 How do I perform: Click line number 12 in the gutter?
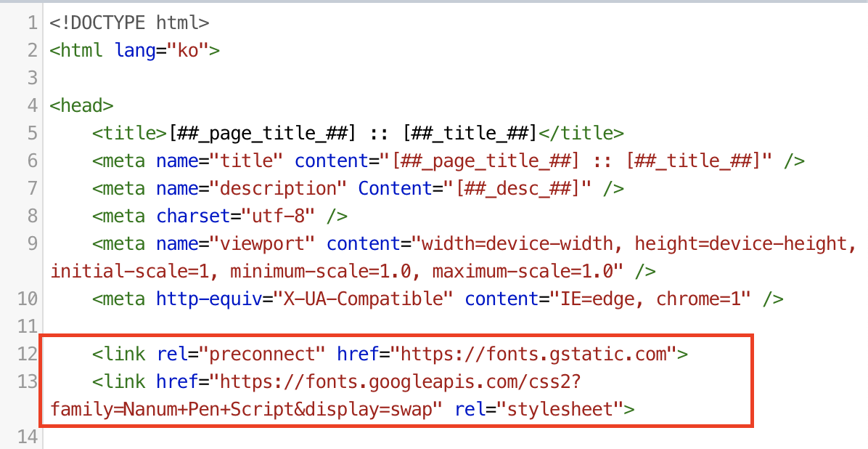pos(27,354)
